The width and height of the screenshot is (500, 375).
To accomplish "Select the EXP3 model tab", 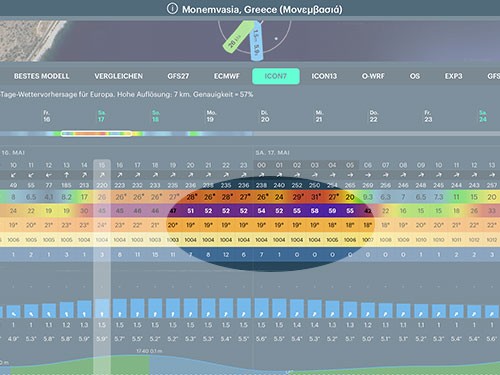I will click(x=453, y=76).
